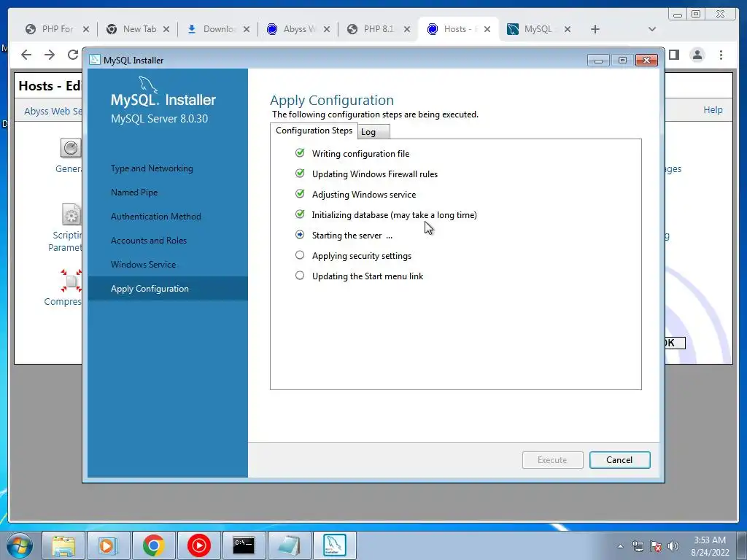The width and height of the screenshot is (747, 560).
Task: Click the MySQL dolphin logo in the sidebar
Action: click(148, 85)
